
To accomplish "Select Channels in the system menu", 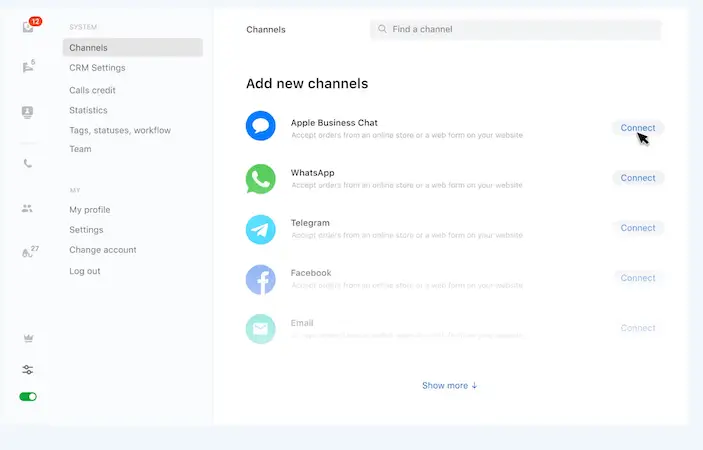I will point(133,48).
